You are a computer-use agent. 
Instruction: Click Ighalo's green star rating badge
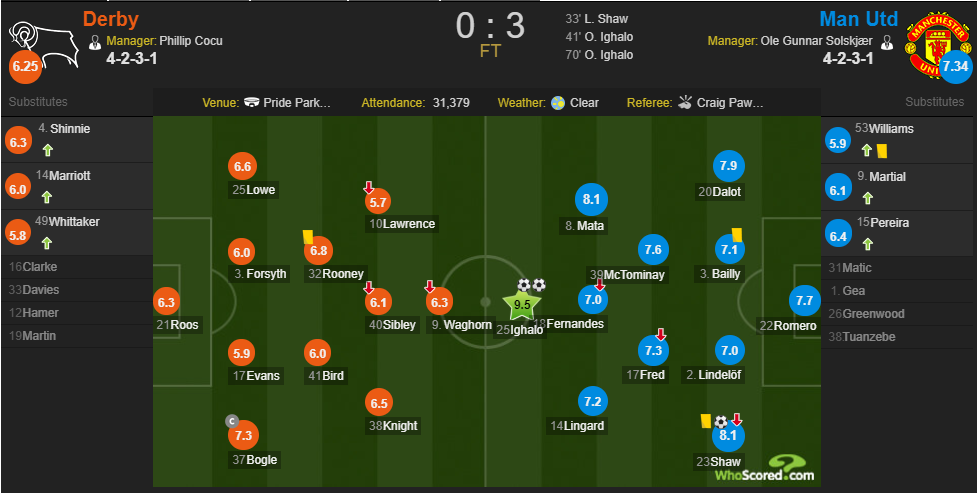(x=522, y=305)
